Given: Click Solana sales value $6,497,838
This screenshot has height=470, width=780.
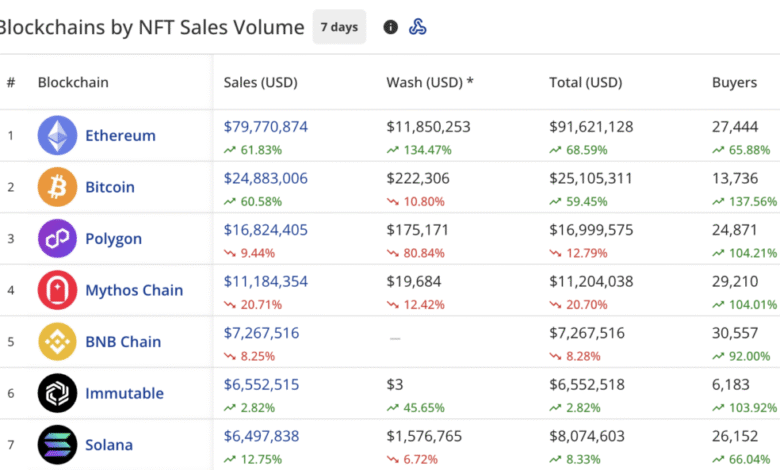Looking at the screenshot, I should pos(261,436).
